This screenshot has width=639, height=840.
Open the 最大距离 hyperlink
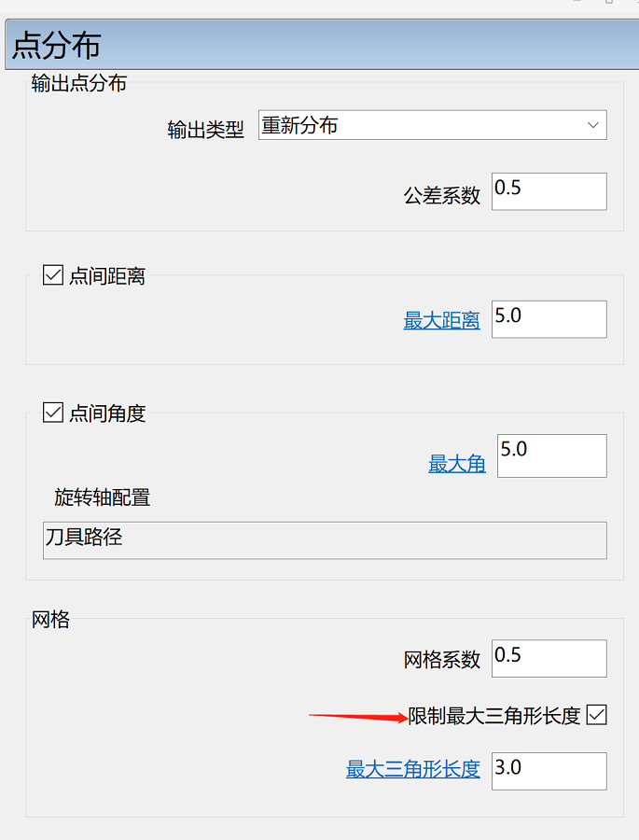click(441, 320)
